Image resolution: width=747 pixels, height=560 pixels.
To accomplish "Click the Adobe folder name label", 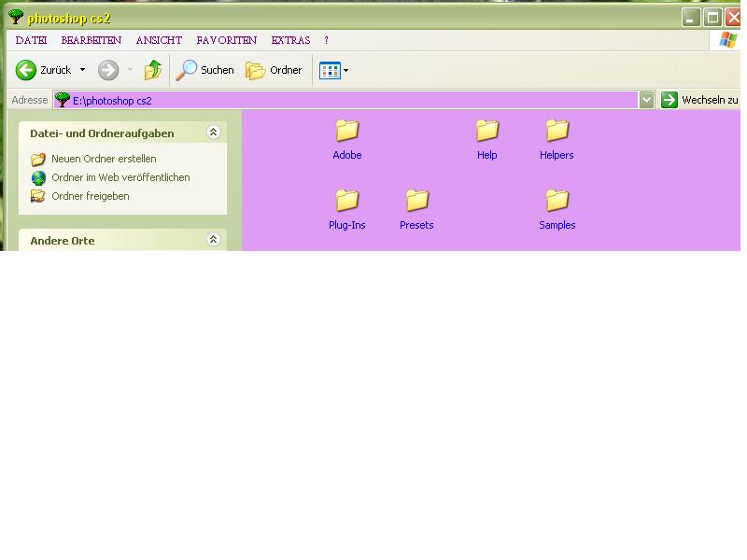I will tap(346, 155).
